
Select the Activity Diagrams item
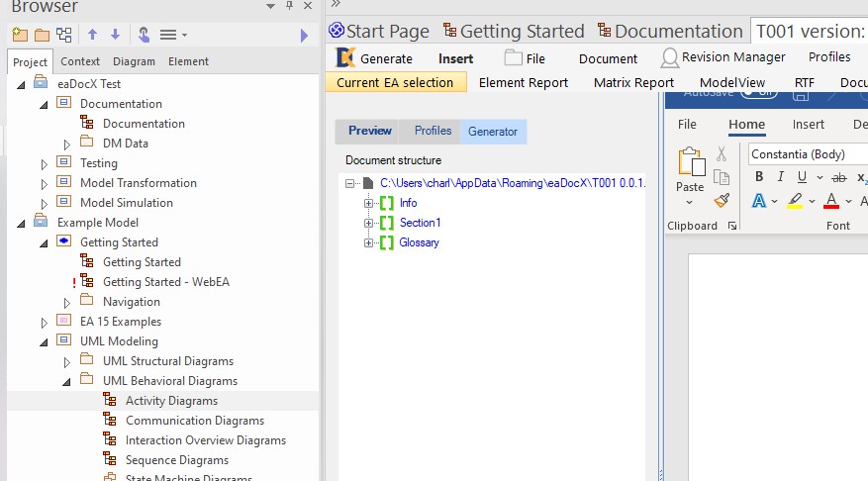171,401
